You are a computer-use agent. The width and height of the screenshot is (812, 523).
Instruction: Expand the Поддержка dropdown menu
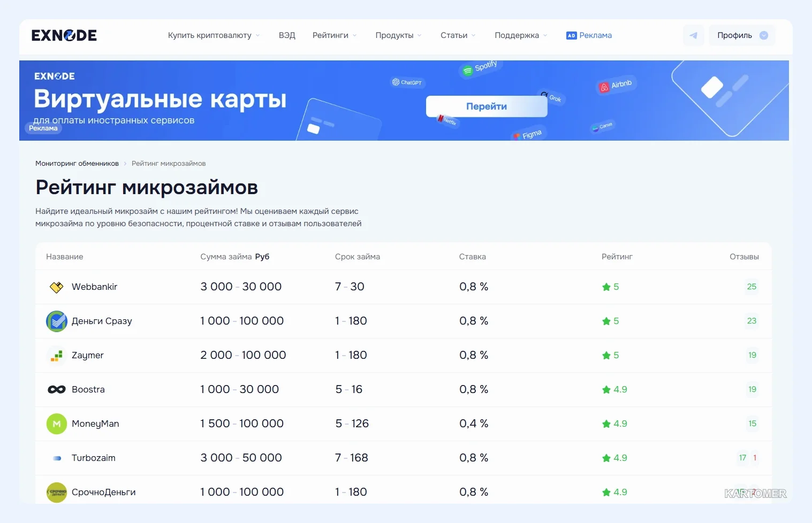coord(521,35)
